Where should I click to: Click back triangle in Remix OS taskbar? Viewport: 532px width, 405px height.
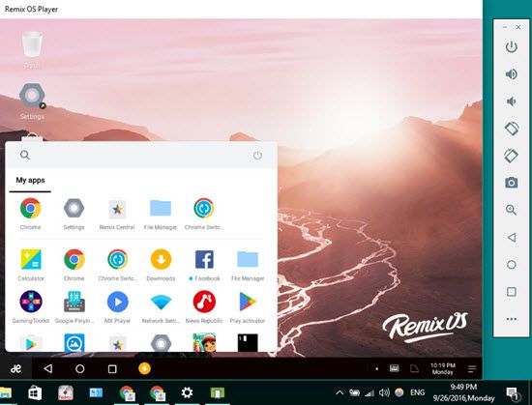[48, 368]
